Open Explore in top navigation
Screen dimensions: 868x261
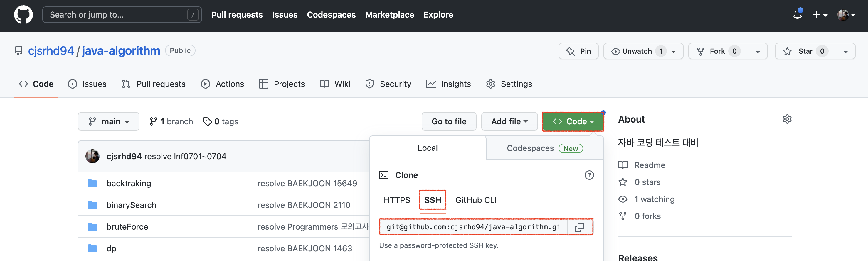point(438,14)
